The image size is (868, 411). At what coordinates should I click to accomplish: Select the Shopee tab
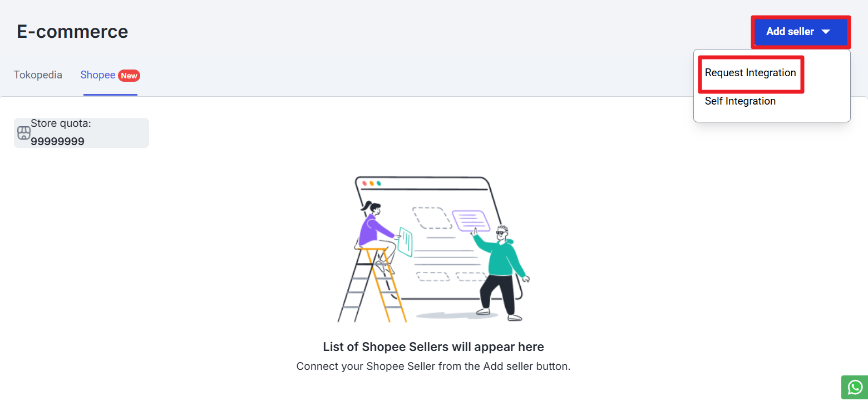pos(98,75)
